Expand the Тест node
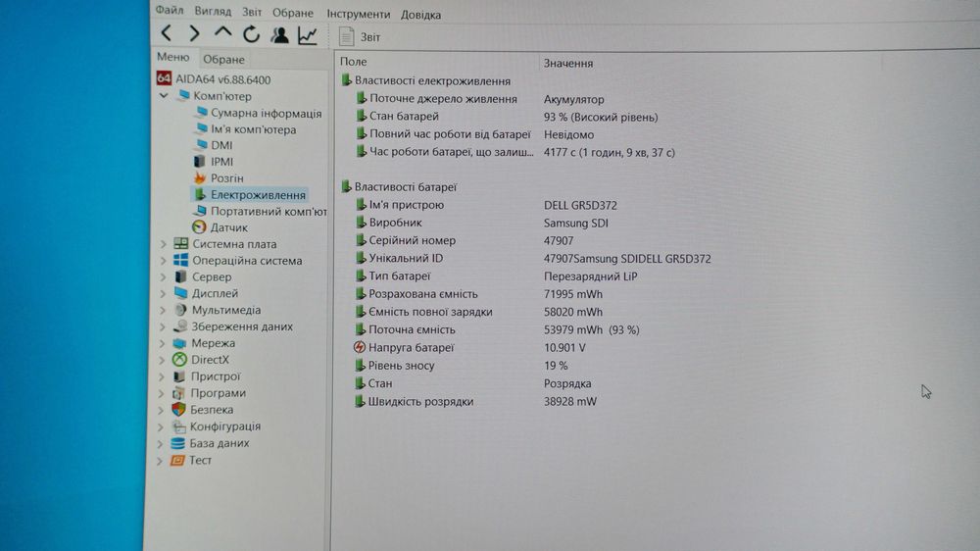Viewport: 980px width, 551px height. tap(160, 461)
